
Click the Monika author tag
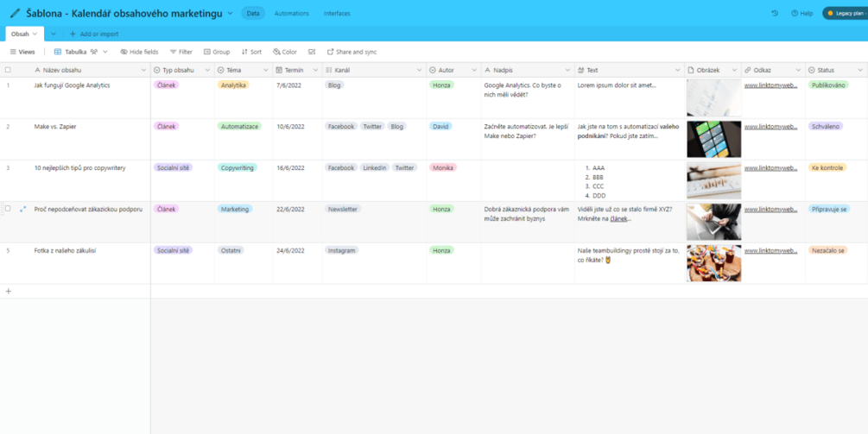point(443,167)
